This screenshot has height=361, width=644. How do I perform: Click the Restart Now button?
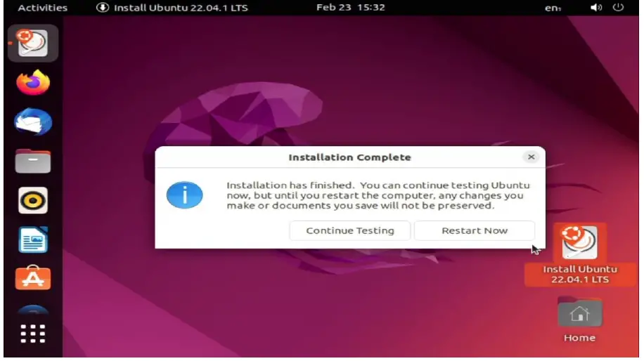tap(475, 230)
